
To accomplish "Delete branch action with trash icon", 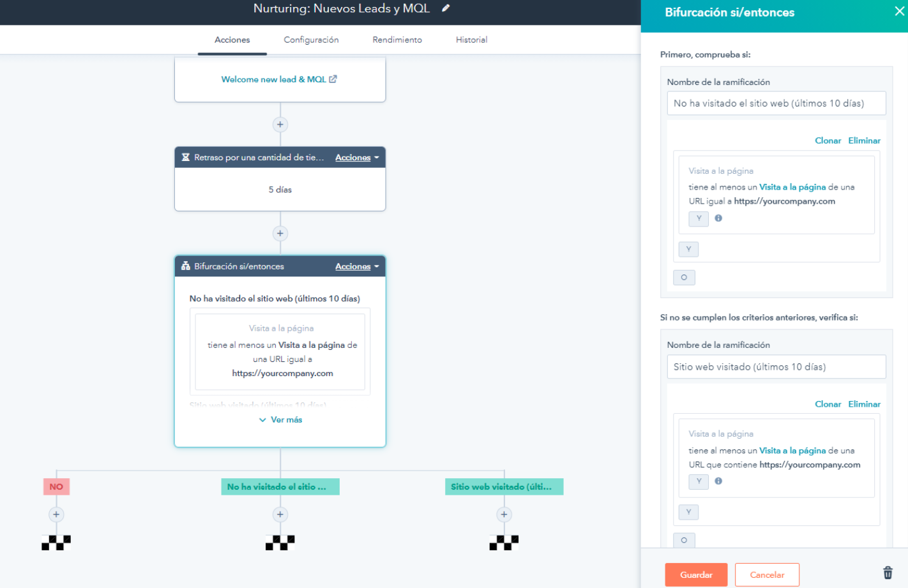I will pos(888,573).
